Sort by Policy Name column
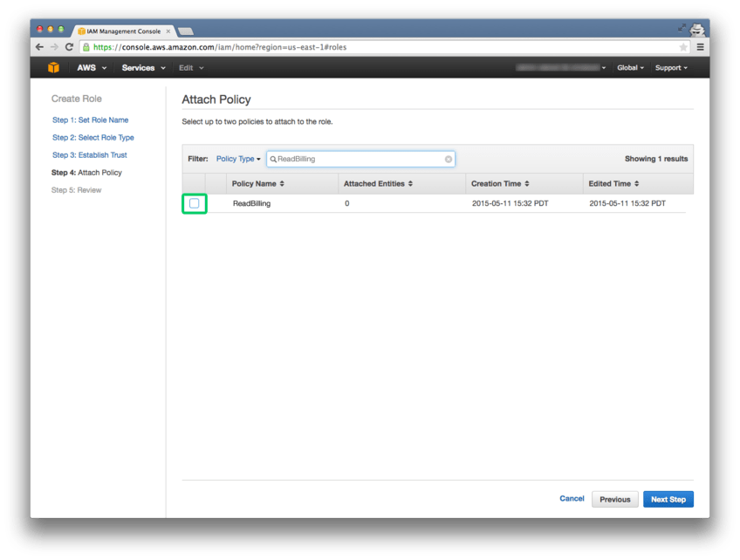Viewport: 740px width, 560px height. pyautogui.click(x=257, y=183)
